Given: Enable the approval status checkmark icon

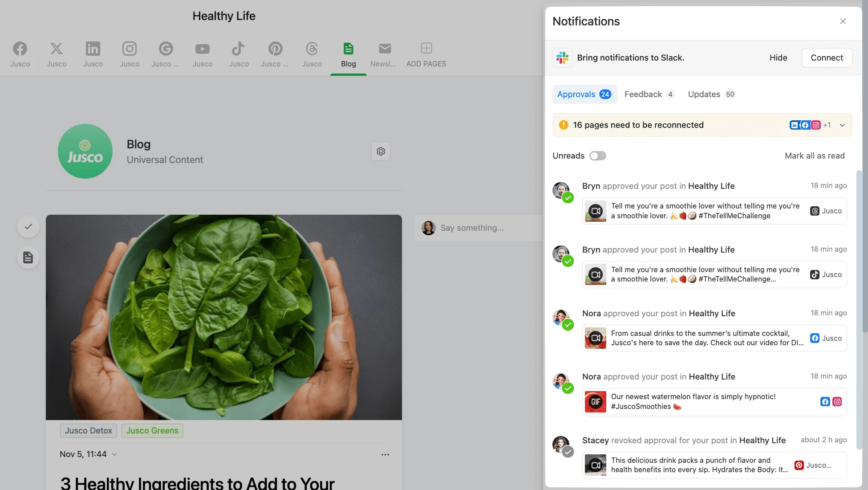Looking at the screenshot, I should pos(28,226).
